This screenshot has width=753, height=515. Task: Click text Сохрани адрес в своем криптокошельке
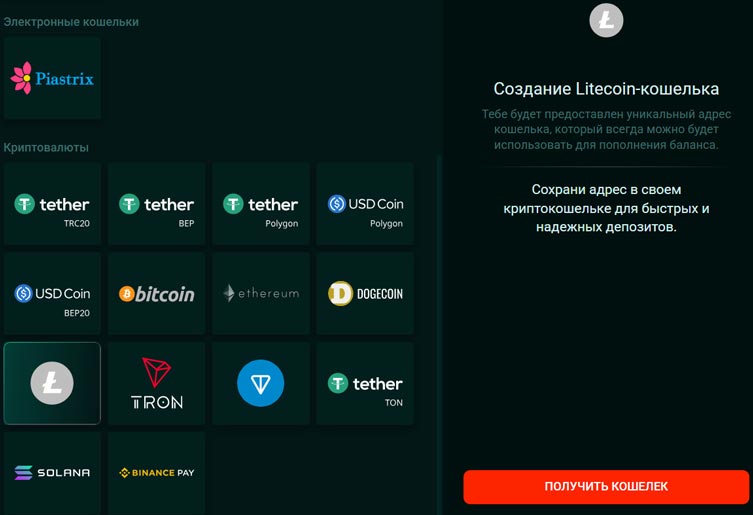point(606,199)
